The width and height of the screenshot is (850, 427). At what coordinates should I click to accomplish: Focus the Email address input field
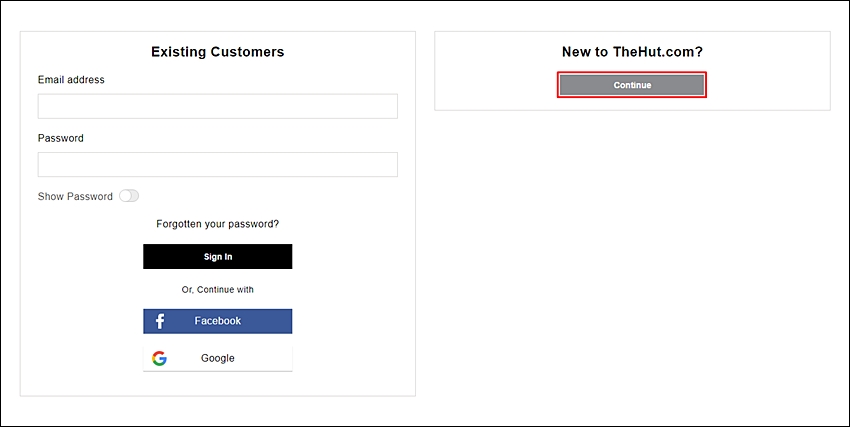(x=217, y=106)
